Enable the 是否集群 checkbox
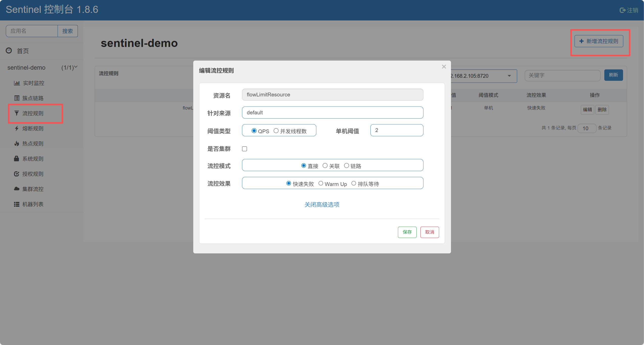Viewport: 644px width, 345px height. pos(245,149)
